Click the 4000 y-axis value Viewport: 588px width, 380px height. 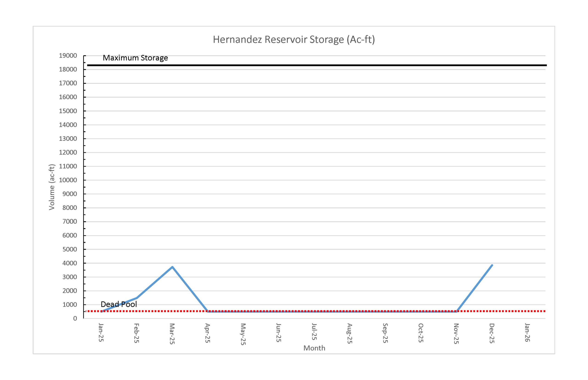pyautogui.click(x=69, y=263)
